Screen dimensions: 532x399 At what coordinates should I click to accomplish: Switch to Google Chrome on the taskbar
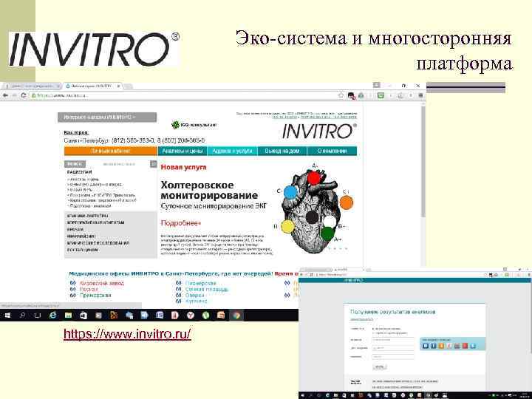coord(236,316)
